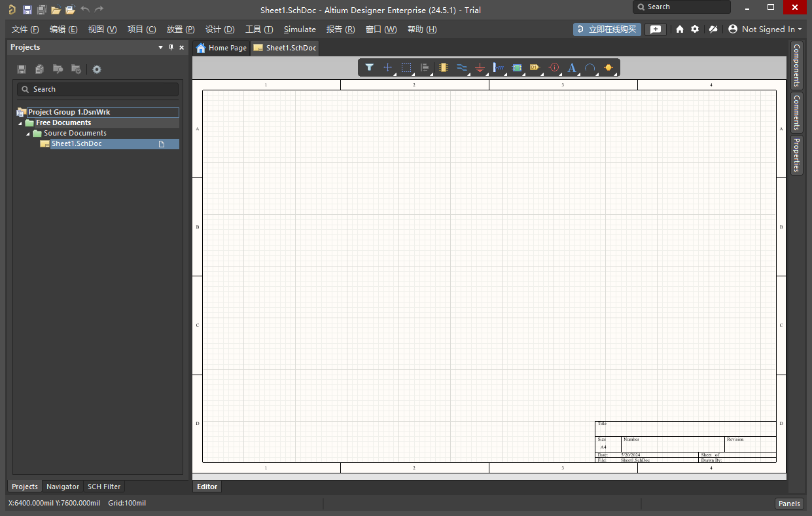Click the connection status crossed icon
This screenshot has height=516, width=812.
[x=713, y=29]
